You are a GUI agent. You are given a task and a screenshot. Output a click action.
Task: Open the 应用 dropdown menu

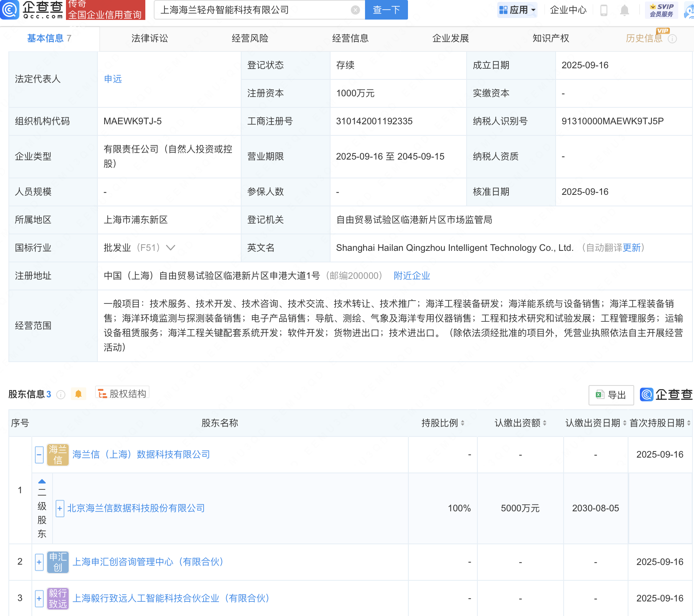click(x=518, y=10)
